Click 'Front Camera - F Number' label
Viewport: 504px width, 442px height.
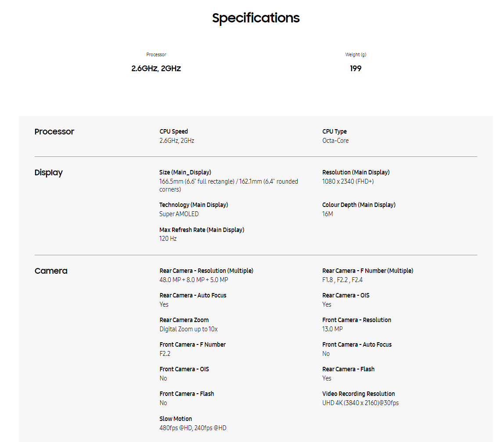(193, 344)
